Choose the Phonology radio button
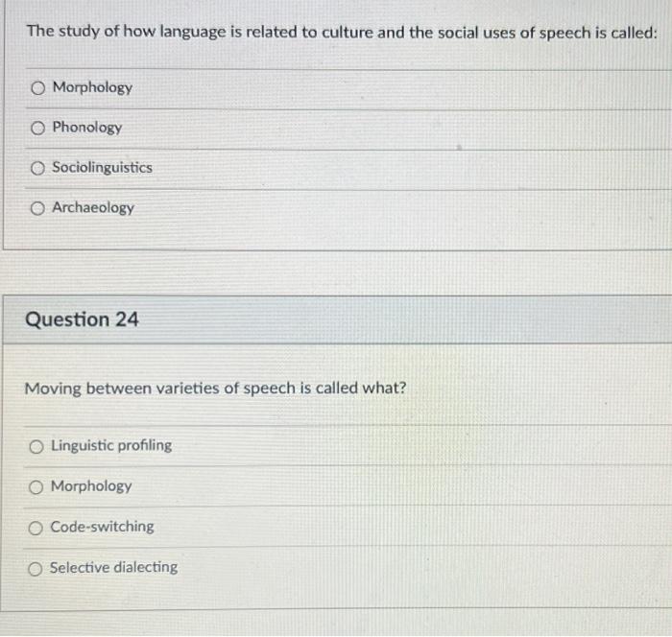This screenshot has width=672, height=637. (x=37, y=128)
